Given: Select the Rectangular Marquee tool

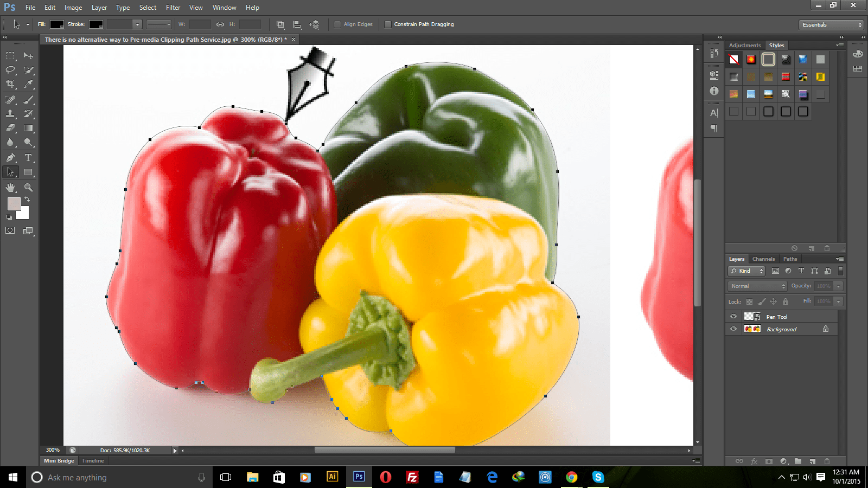Looking at the screenshot, I should [10, 55].
